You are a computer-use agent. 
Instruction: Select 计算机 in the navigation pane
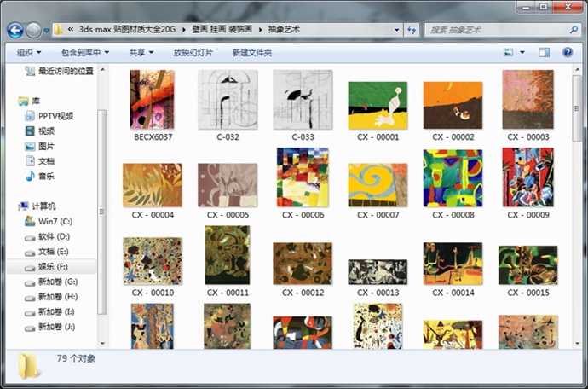coord(37,206)
